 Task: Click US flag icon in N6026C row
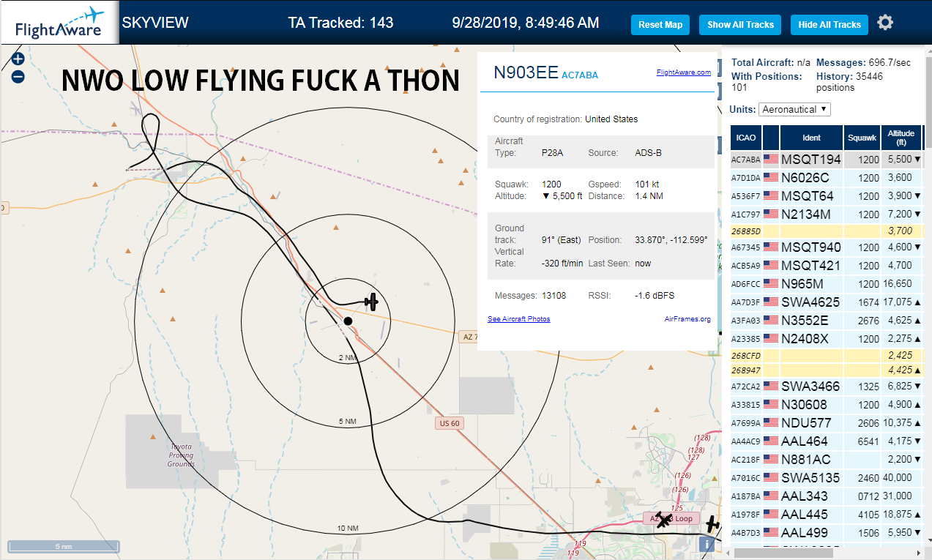(x=770, y=177)
